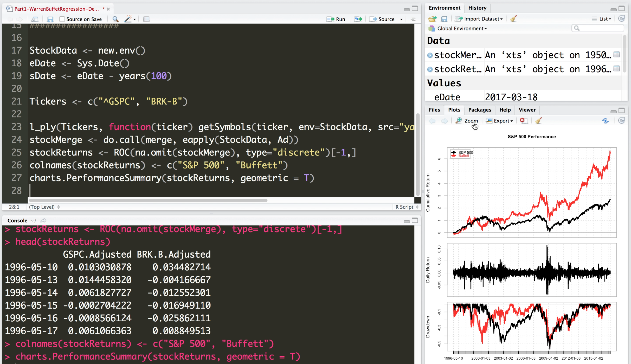Click line 27 charts.PerformanceSummary call
This screenshot has height=364, width=631.
172,178
